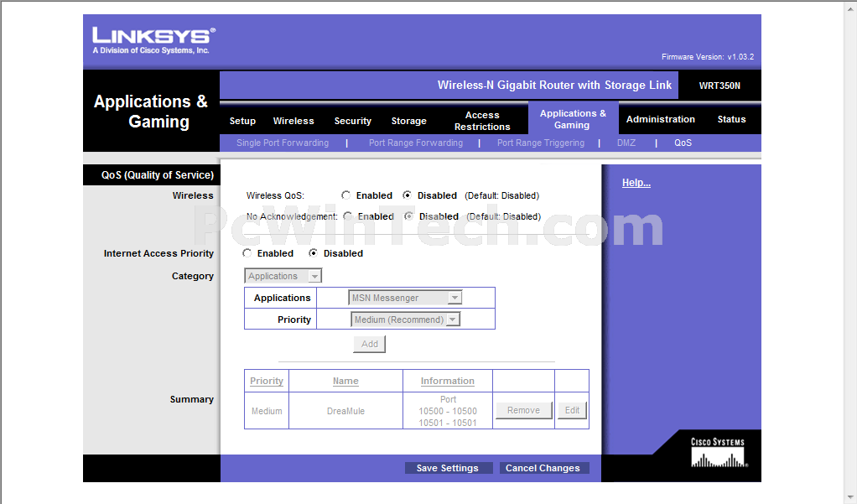Click the Add button
The height and width of the screenshot is (504, 857).
pos(370,344)
